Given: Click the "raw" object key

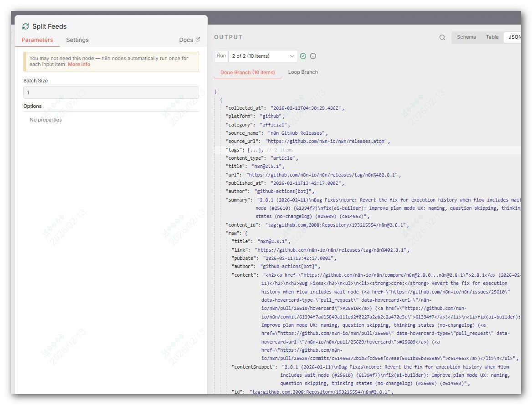Looking at the screenshot, I should click(x=234, y=233).
